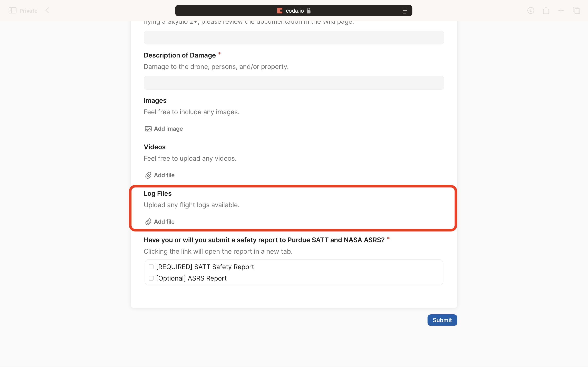Check the [Optional] ASRS Report box
The image size is (588, 367).
[151, 278]
